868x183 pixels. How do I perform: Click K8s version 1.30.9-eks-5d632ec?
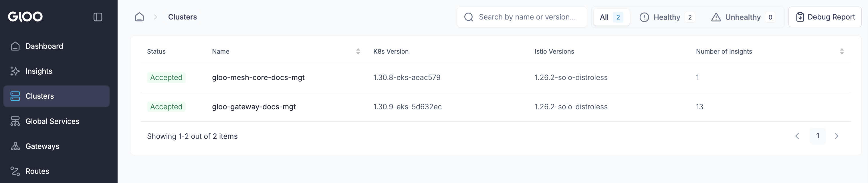tap(407, 107)
